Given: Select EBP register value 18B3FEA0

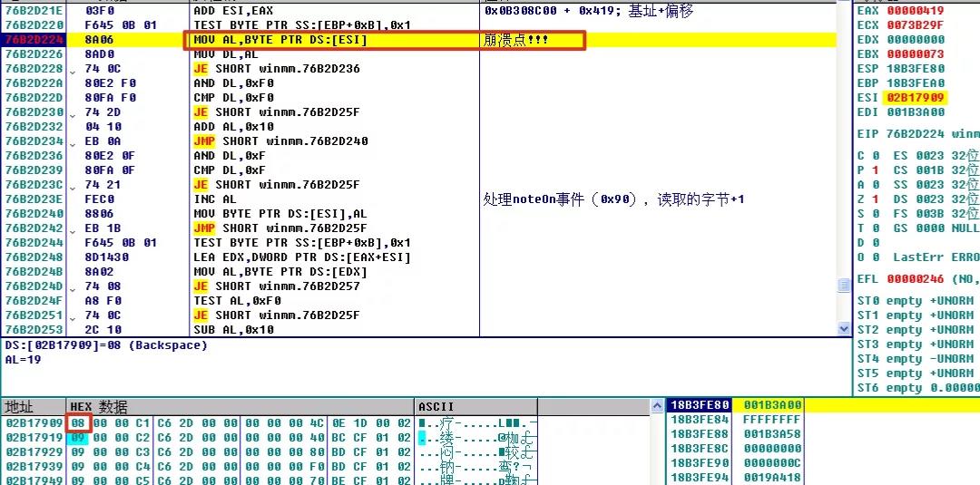Looking at the screenshot, I should (916, 83).
